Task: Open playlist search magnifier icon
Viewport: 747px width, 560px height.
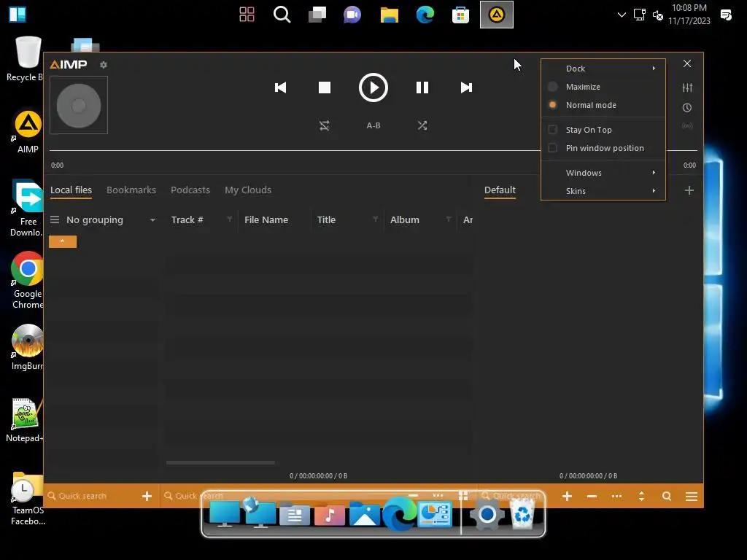Action: pos(667,496)
